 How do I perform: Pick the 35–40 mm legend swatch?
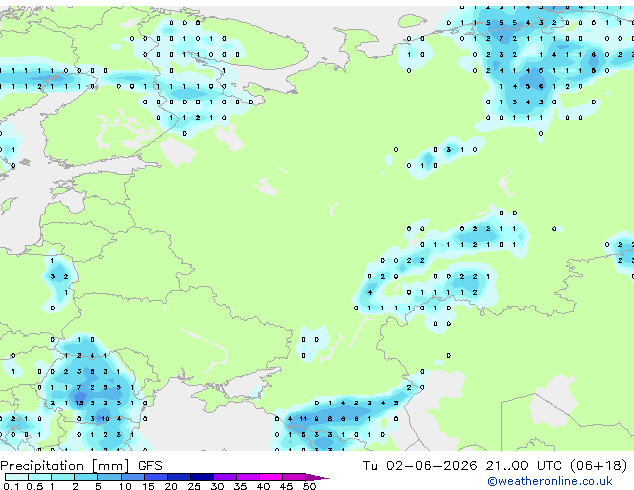[248, 477]
